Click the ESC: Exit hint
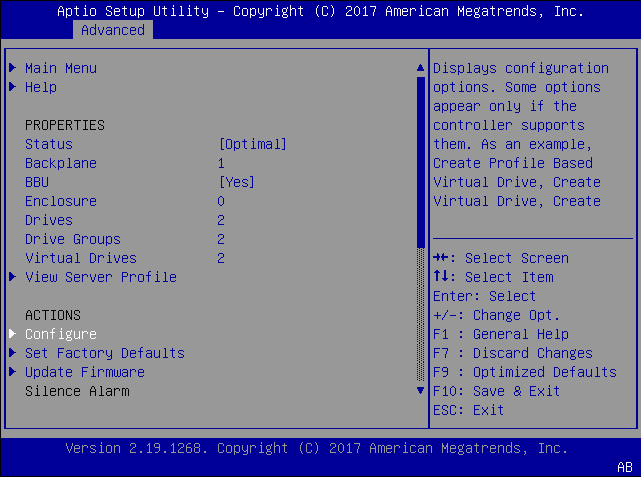Screen dimensions: 641x477 click(x=468, y=410)
